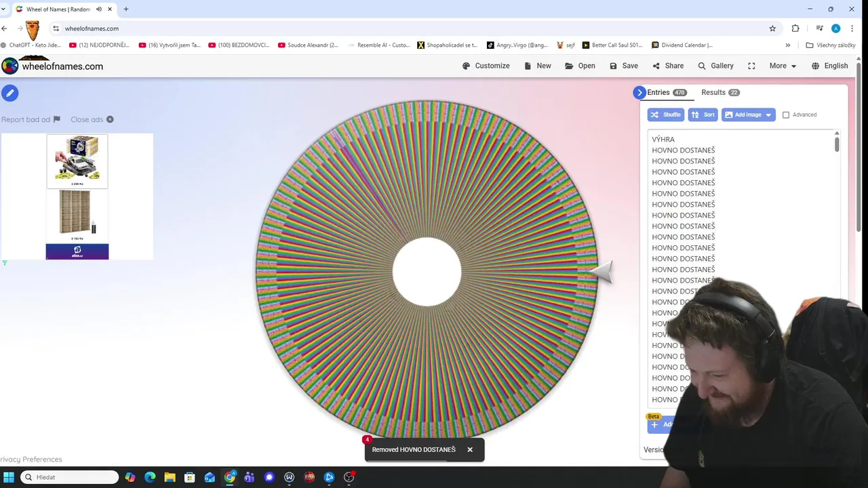The height and width of the screenshot is (488, 868).
Task: Open Privacy Preferences link
Action: point(31,460)
